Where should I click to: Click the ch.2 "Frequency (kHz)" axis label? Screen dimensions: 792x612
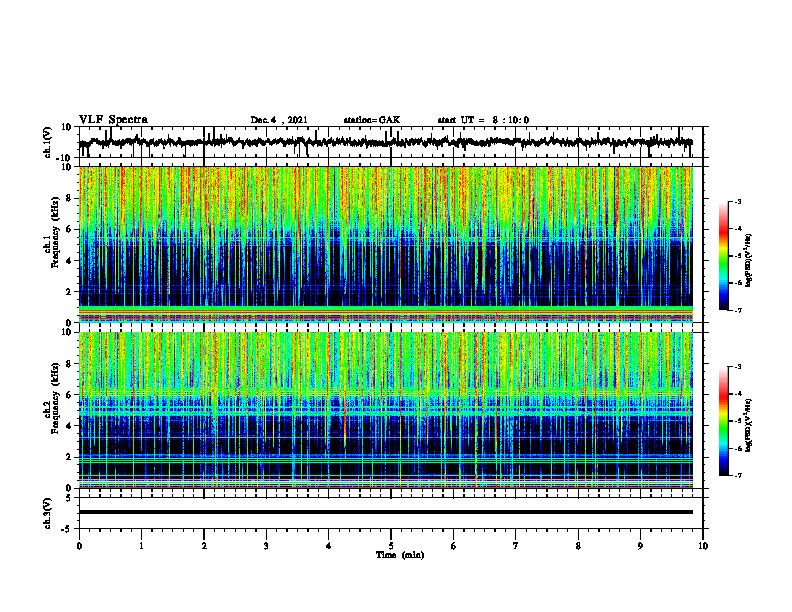[x=55, y=397]
